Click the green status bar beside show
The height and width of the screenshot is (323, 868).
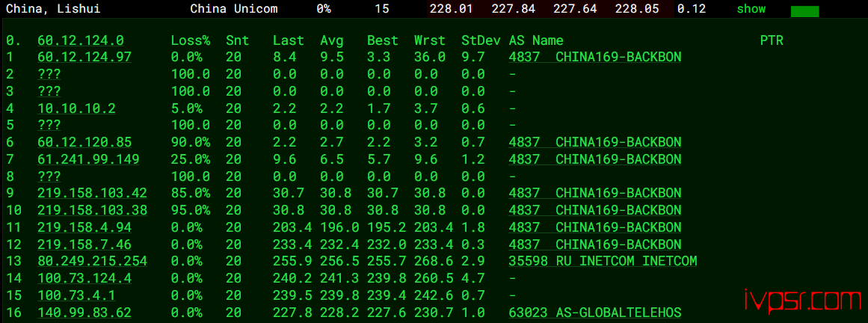click(x=804, y=12)
